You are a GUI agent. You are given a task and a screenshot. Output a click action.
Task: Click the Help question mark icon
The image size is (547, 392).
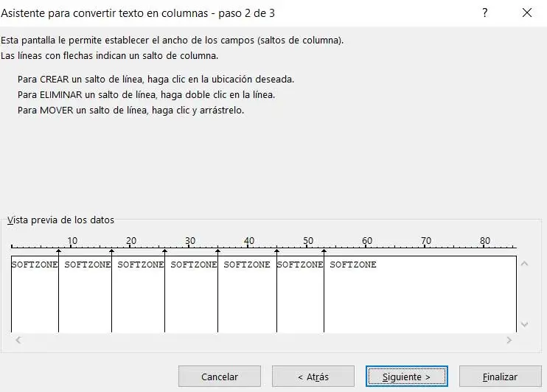tap(485, 13)
